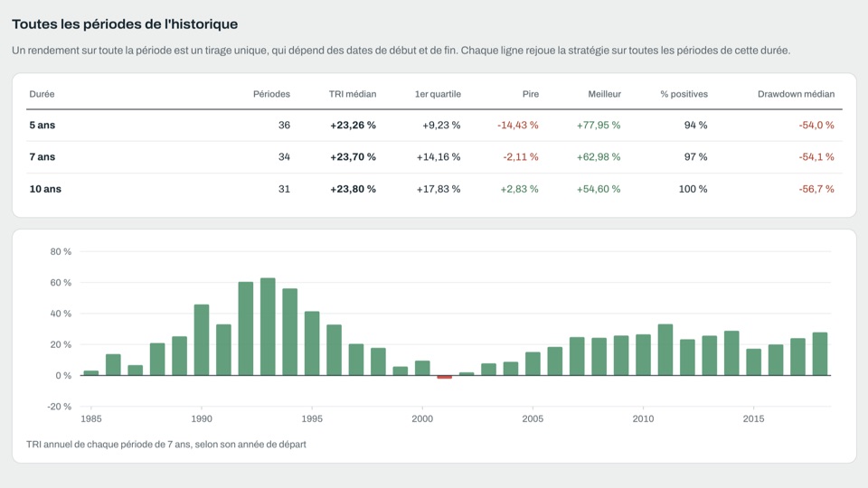The image size is (868, 488).
Task: Click the last bar on the right
Action: pos(820,353)
